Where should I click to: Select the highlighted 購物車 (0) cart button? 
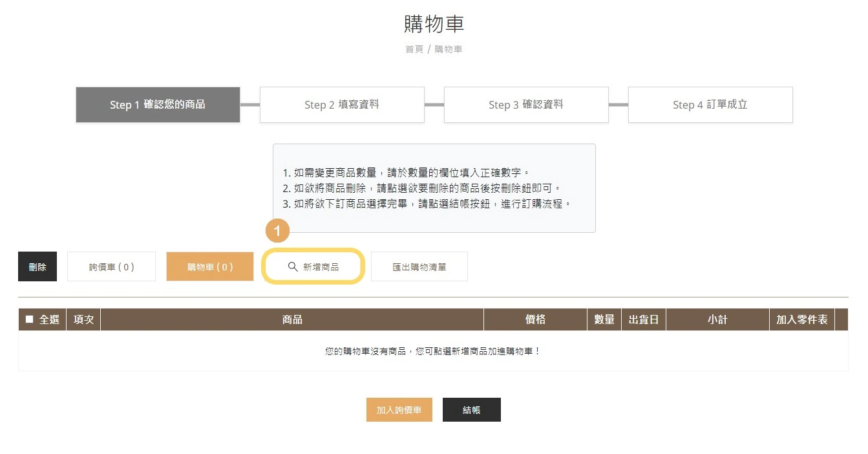point(210,266)
